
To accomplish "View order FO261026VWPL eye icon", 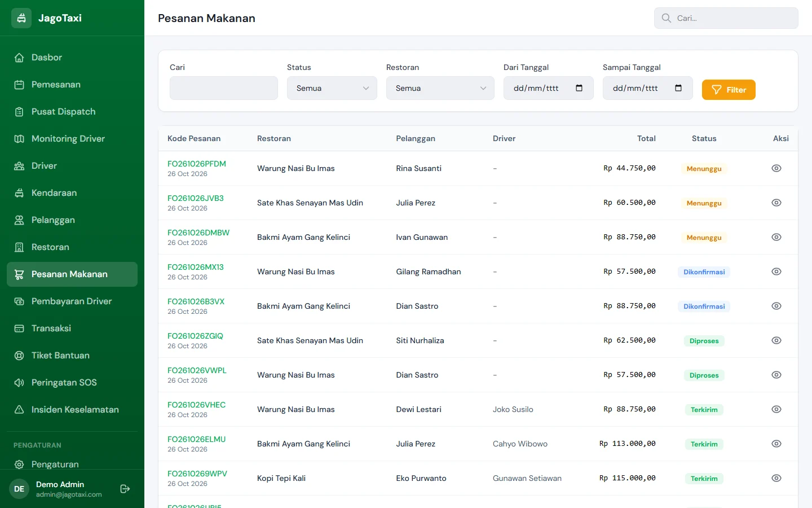I will pyautogui.click(x=776, y=375).
